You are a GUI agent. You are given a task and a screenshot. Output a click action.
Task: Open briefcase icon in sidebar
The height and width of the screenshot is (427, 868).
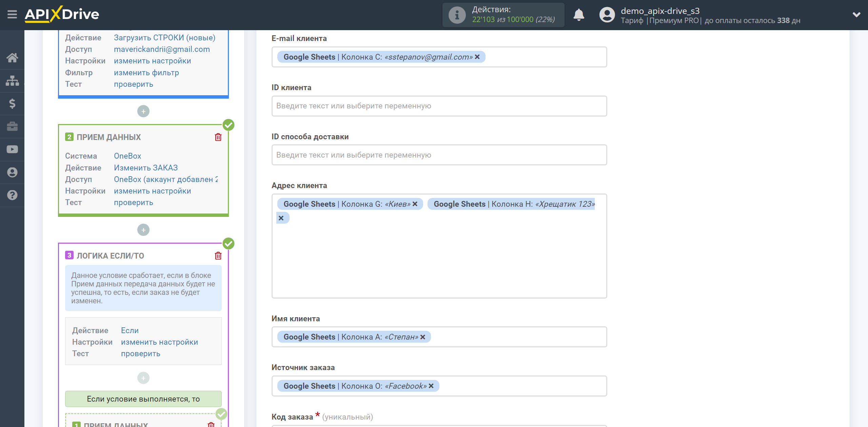point(12,126)
